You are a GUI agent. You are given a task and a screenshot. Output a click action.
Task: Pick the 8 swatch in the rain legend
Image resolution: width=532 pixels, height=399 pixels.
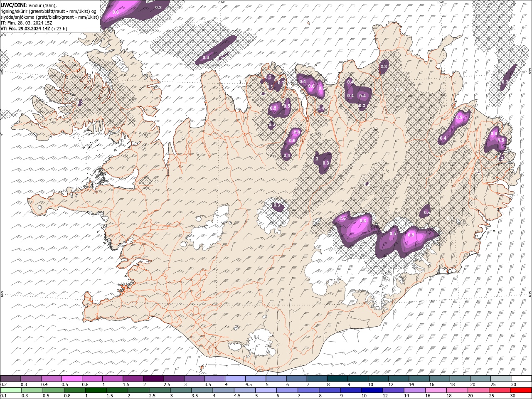[x=330, y=390]
